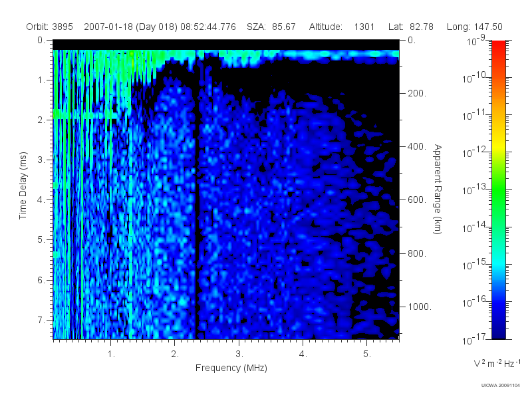This screenshot has width=532, height=399.
Task: Click the 800. apparent range tick label
Action: tap(417, 253)
